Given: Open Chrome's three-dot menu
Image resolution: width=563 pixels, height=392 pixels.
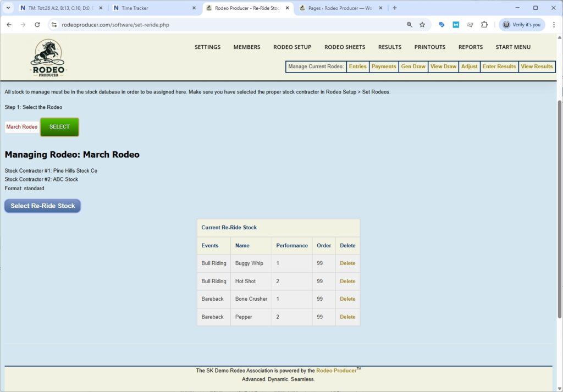Looking at the screenshot, I should 553,25.
